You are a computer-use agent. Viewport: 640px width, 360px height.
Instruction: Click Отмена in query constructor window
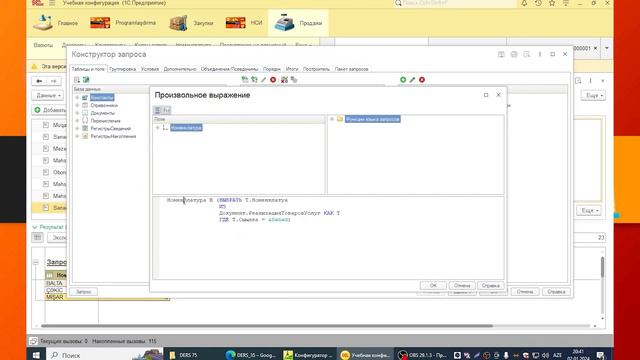[524, 292]
